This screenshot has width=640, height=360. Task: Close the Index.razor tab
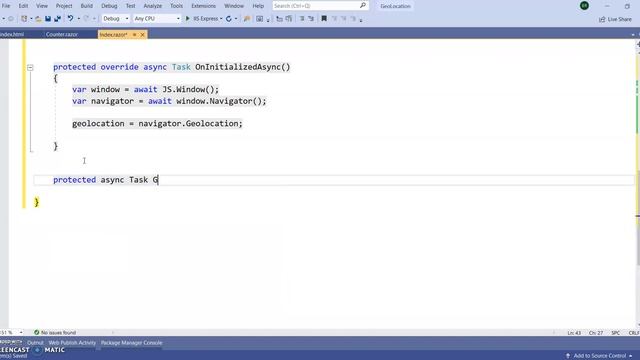(x=142, y=35)
